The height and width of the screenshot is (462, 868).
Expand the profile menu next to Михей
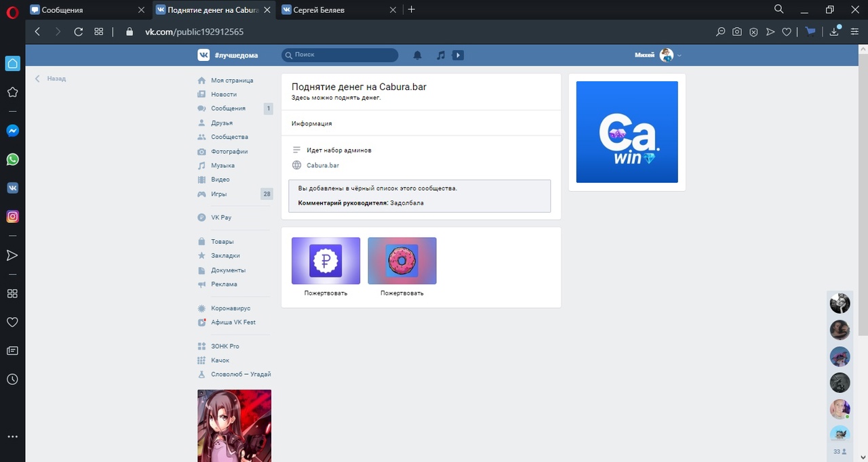679,56
